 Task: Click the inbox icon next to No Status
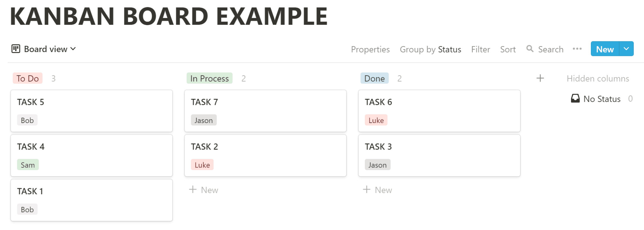click(575, 99)
